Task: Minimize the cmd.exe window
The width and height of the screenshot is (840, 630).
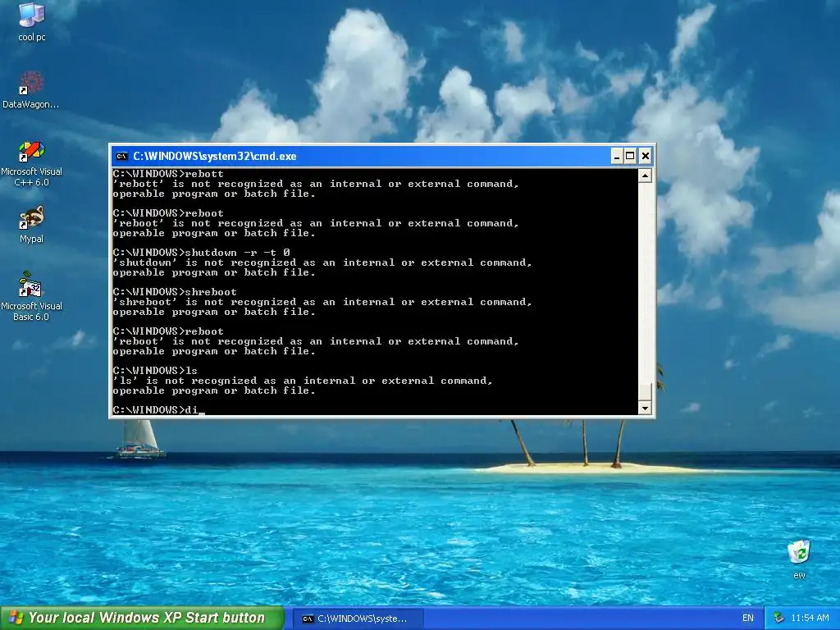Action: tap(617, 157)
